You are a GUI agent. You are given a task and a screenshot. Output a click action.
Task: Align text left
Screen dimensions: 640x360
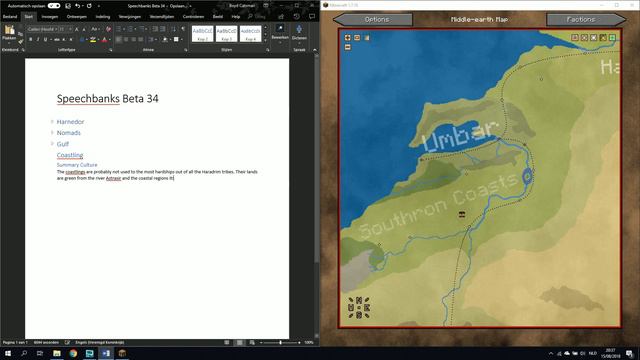point(118,40)
